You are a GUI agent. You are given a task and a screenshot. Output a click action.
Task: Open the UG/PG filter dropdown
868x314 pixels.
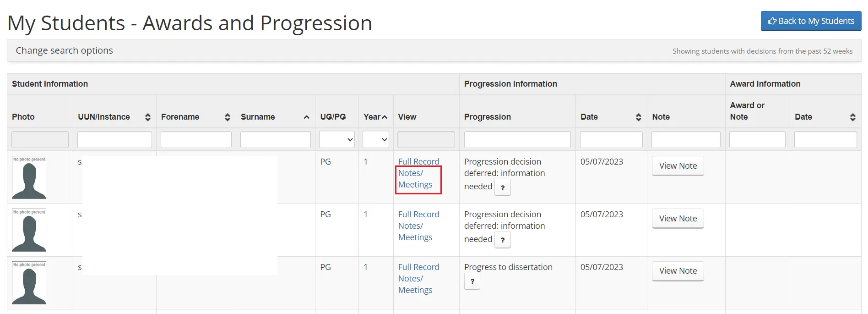coord(336,139)
